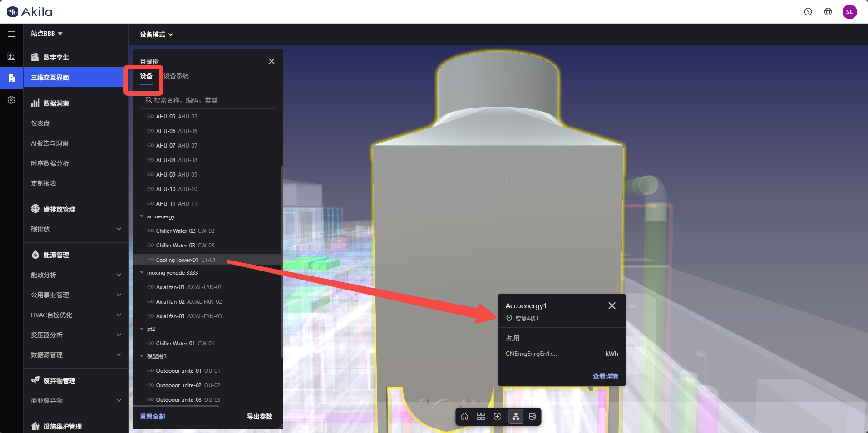Open the language globe icon
The image size is (868, 433).
point(828,12)
